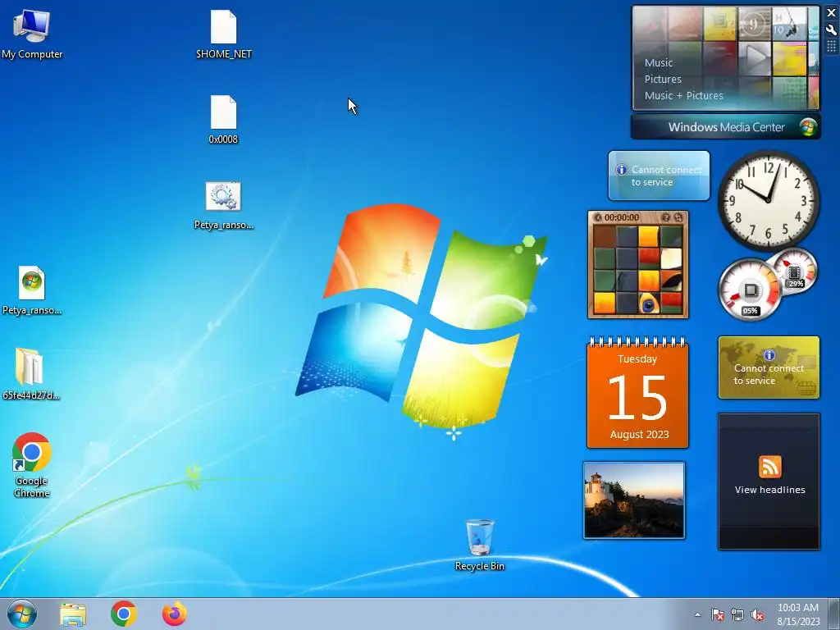Select the 0x0008 file icon
840x630 pixels.
coord(223,120)
